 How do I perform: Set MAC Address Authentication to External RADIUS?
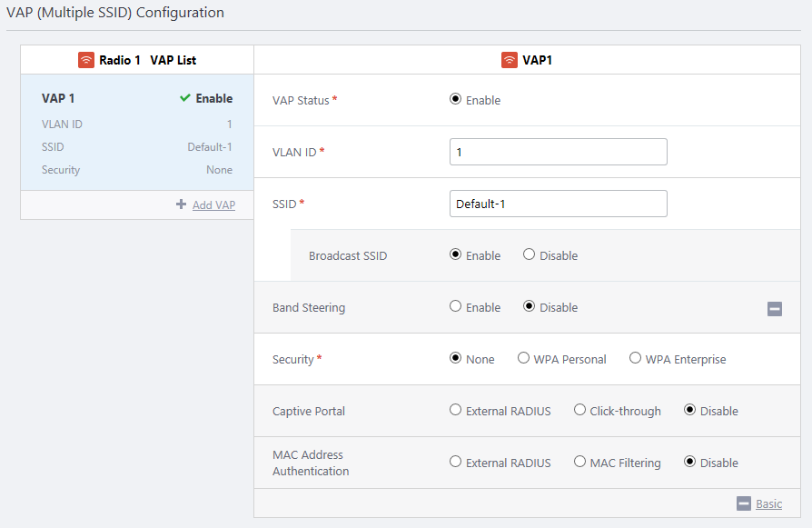455,462
